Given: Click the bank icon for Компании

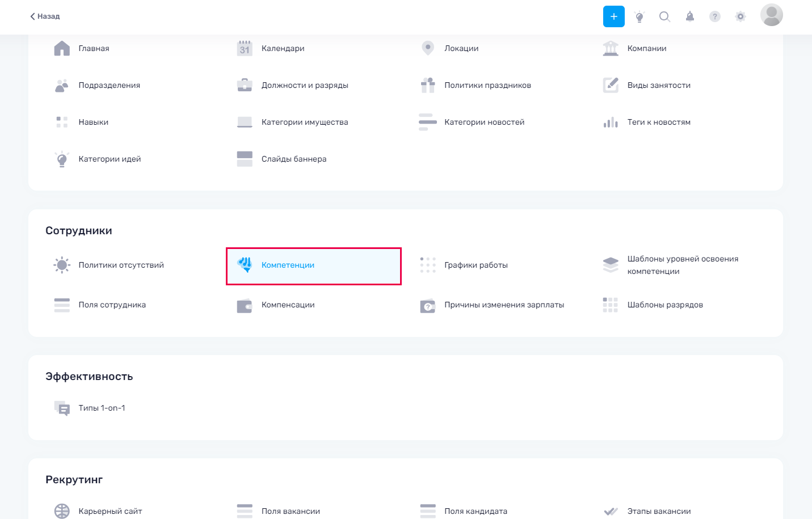Looking at the screenshot, I should click(611, 48).
